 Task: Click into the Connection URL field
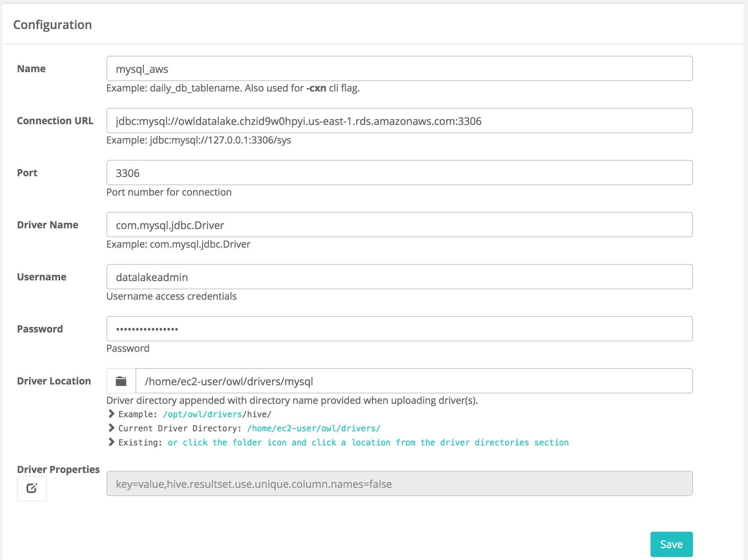399,121
